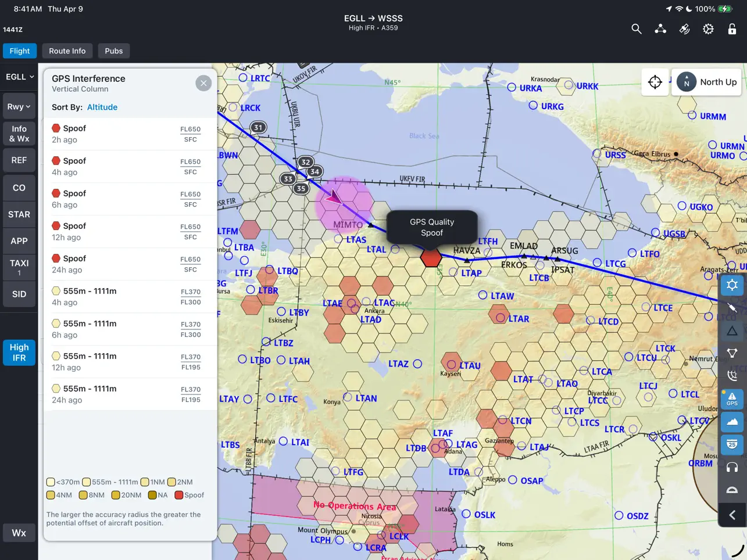The image size is (747, 560).
Task: Select the inverted polygon airspace icon
Action: [x=732, y=353]
